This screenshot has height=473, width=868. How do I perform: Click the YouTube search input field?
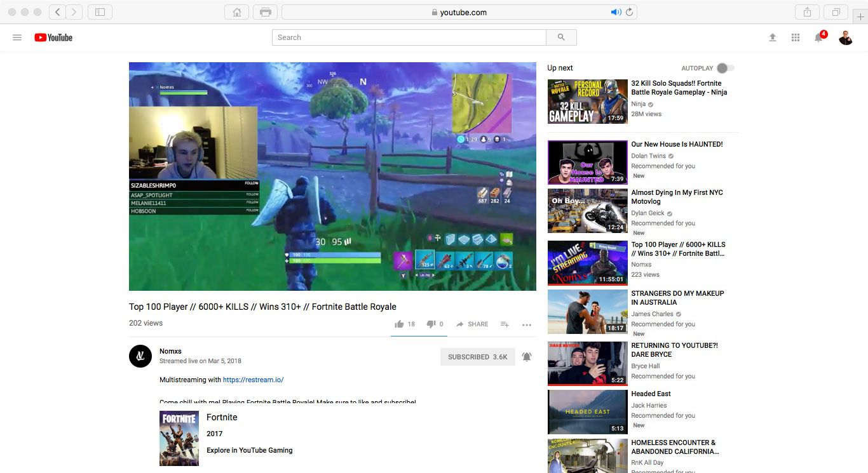(x=409, y=37)
